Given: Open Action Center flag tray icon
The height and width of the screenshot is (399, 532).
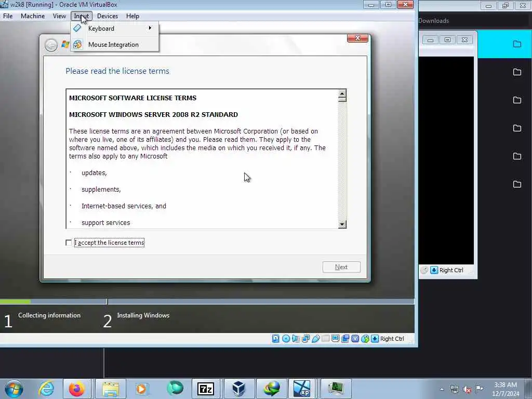Looking at the screenshot, I should [480, 389].
